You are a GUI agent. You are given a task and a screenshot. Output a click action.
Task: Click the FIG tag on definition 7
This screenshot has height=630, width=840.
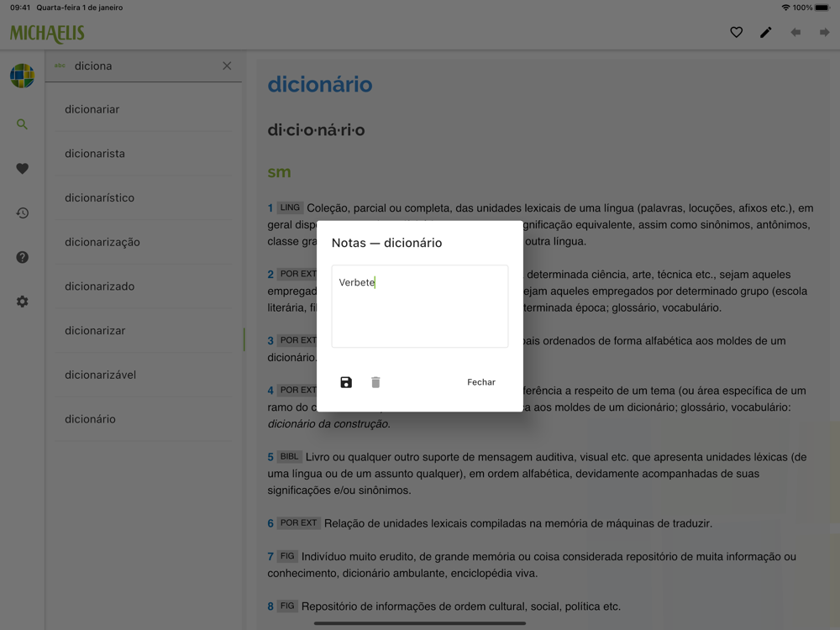(x=287, y=556)
